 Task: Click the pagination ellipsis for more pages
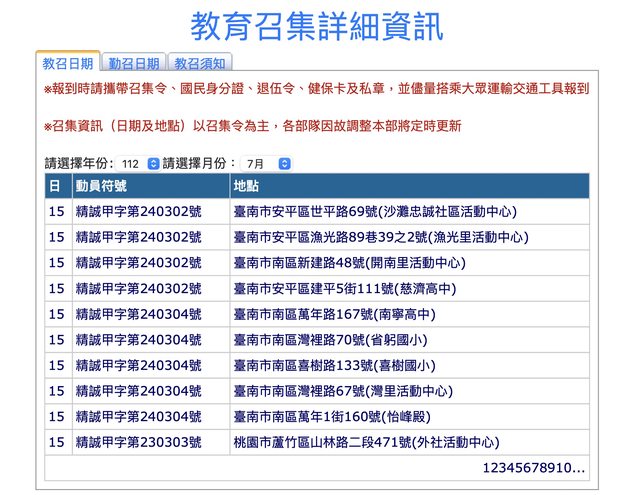point(578,468)
